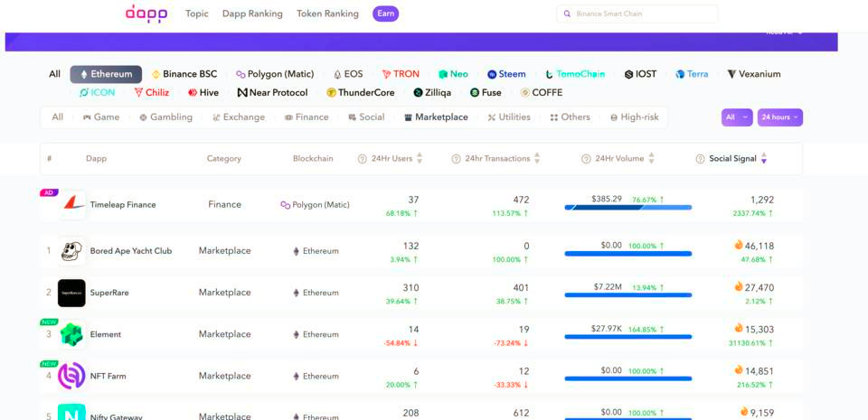Click the help icon beside 24Hr Users
868x420 pixels.
point(363,159)
